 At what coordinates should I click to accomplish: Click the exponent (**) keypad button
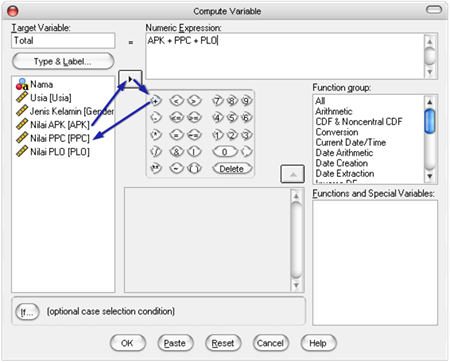pos(156,168)
